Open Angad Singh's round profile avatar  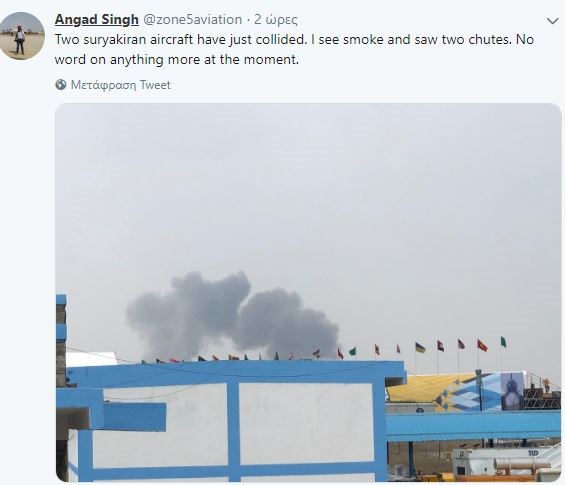[x=22, y=36]
